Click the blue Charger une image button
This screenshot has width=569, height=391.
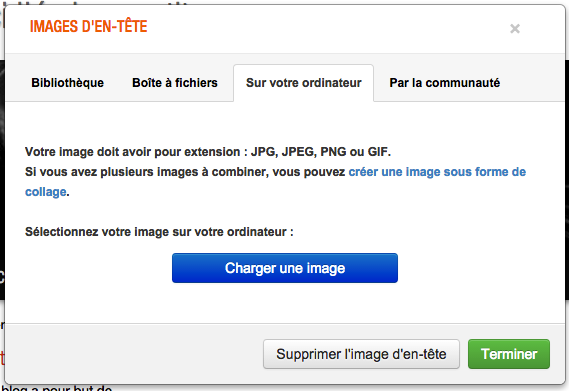pyautogui.click(x=285, y=268)
